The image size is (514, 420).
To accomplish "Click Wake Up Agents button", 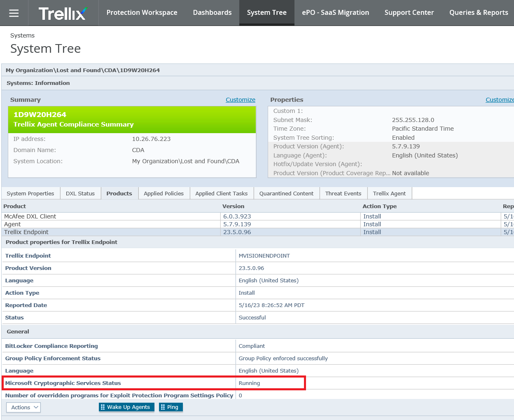I will (126, 407).
